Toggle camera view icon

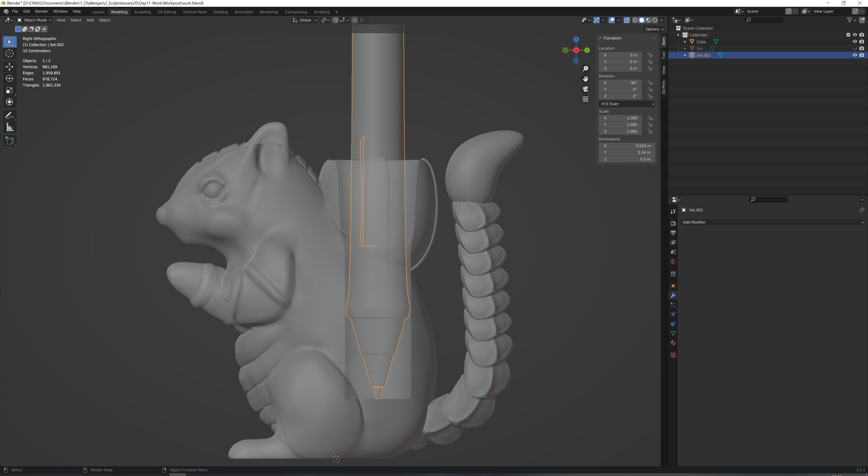click(x=585, y=89)
